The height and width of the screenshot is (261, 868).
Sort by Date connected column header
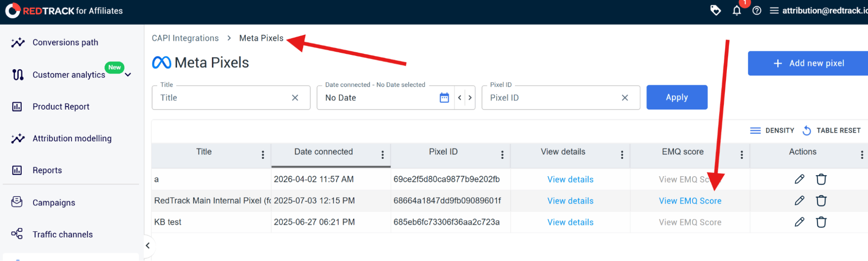pos(323,152)
